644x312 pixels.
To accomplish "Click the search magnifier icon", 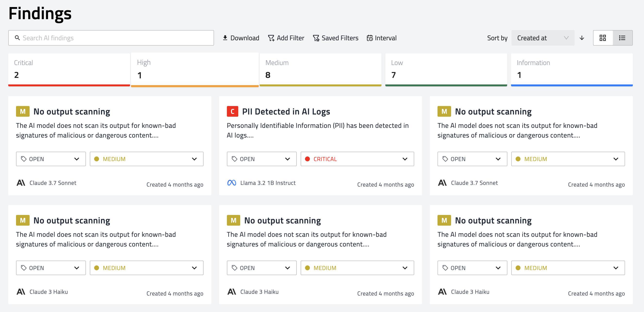I will coord(17,38).
